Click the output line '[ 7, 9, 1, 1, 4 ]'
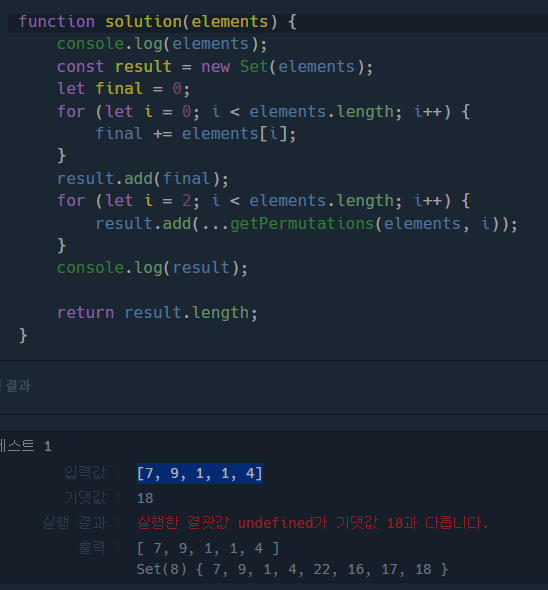The width and height of the screenshot is (548, 590). (x=208, y=549)
